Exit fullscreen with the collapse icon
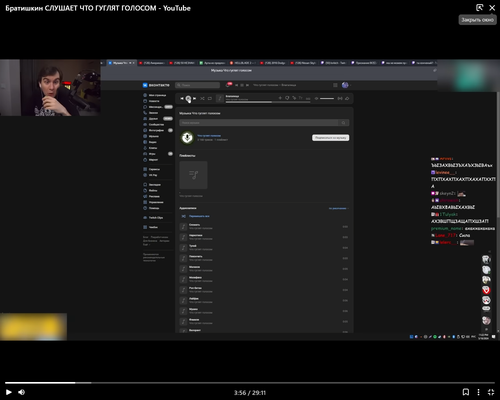 [x=491, y=392]
